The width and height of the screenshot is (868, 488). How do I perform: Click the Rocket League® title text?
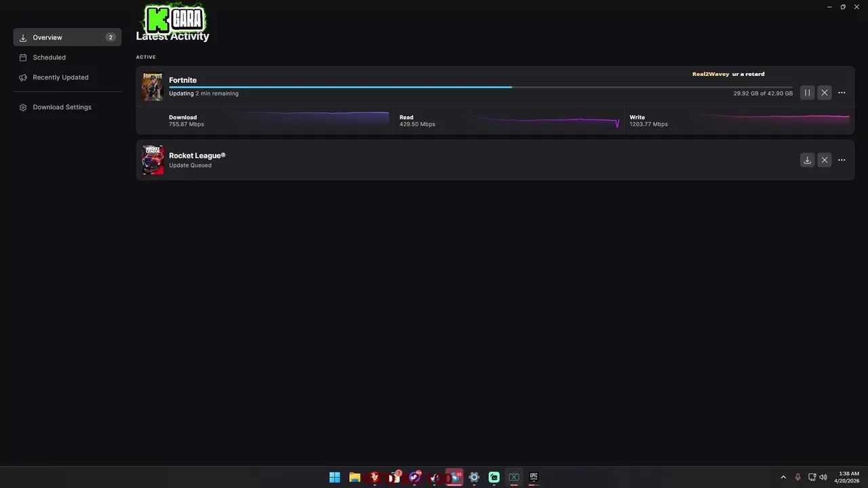[x=197, y=155]
